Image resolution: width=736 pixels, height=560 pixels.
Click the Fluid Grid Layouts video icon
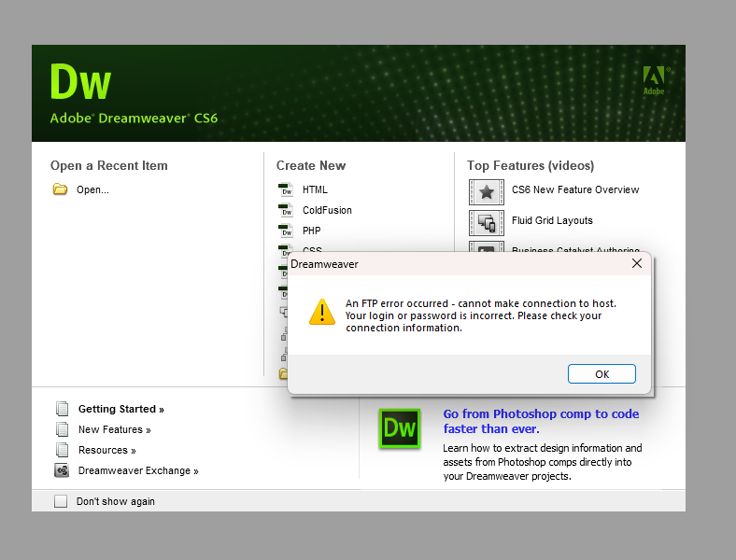click(487, 223)
